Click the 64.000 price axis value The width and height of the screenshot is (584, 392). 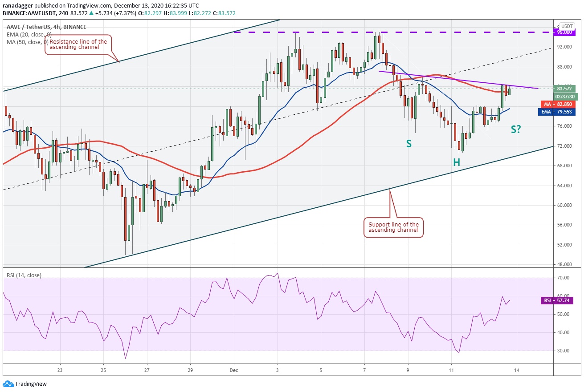point(565,186)
